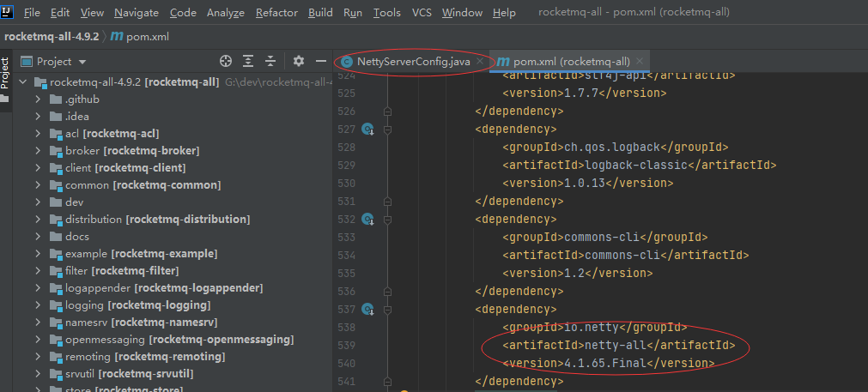The image size is (868, 392).
Task: Open the Help menu
Action: pos(504,12)
